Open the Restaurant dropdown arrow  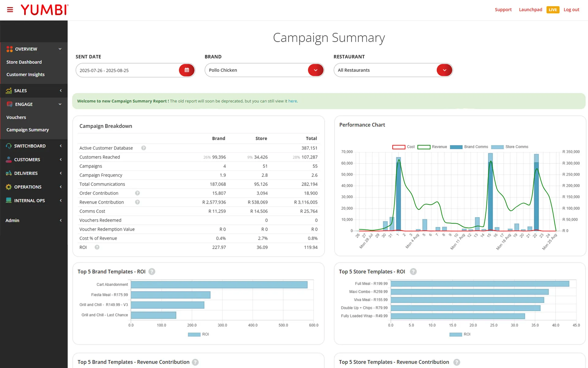(444, 70)
